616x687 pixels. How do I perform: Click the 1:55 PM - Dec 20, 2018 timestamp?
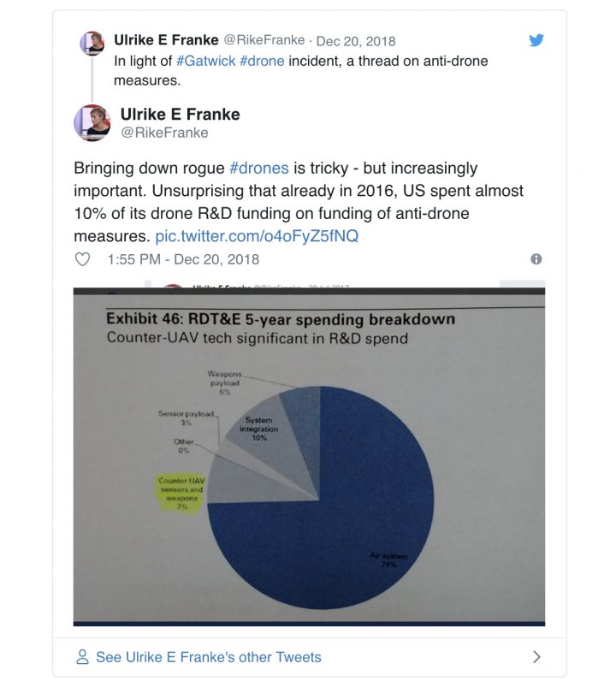(x=183, y=259)
